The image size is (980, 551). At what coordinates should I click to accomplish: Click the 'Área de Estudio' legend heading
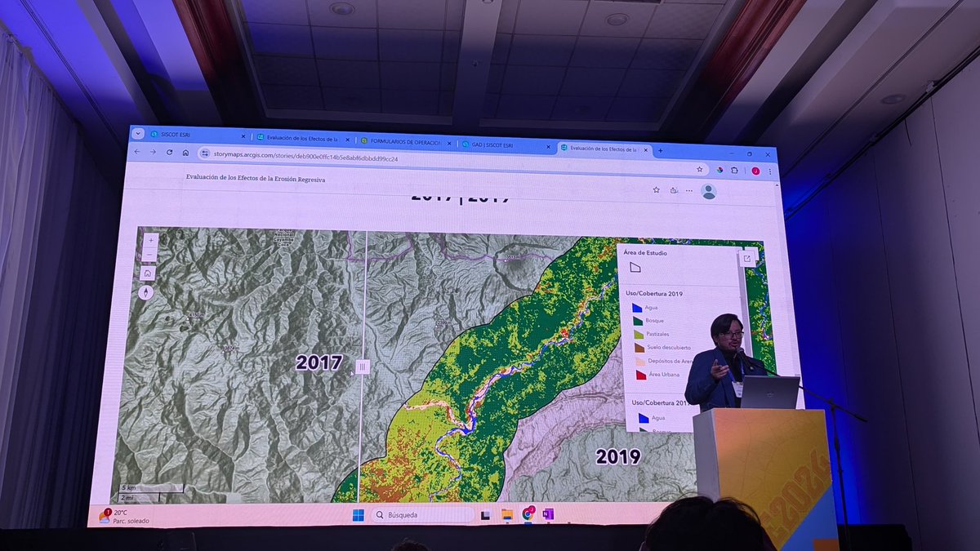[x=645, y=253]
